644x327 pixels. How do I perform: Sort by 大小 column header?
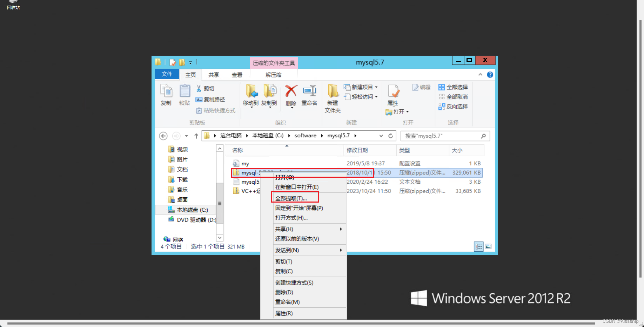(x=467, y=150)
